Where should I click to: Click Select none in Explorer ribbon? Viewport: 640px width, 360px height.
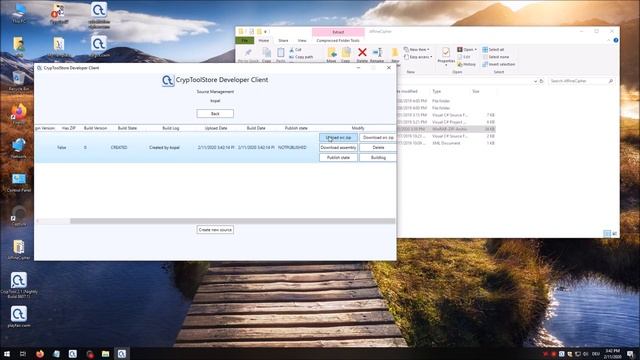coord(495,57)
